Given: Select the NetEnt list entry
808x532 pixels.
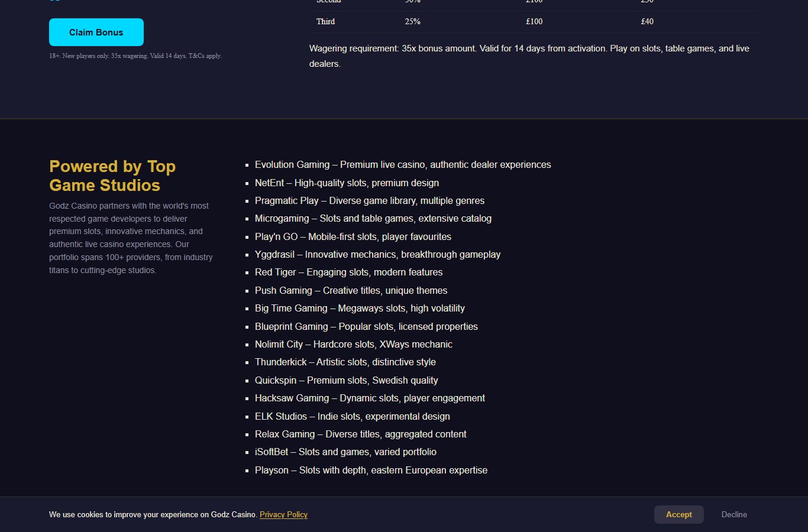Looking at the screenshot, I should click(x=347, y=183).
